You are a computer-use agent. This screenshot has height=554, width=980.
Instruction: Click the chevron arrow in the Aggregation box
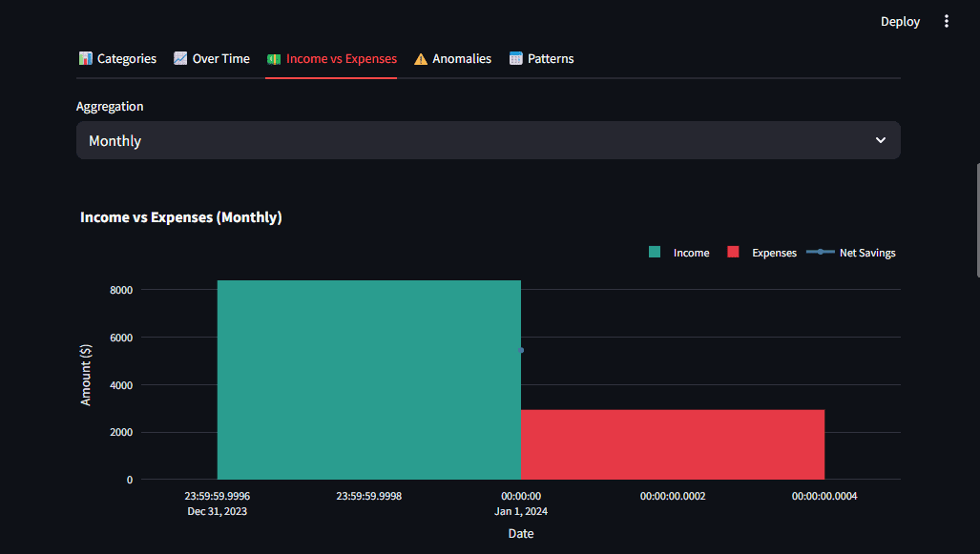[880, 140]
